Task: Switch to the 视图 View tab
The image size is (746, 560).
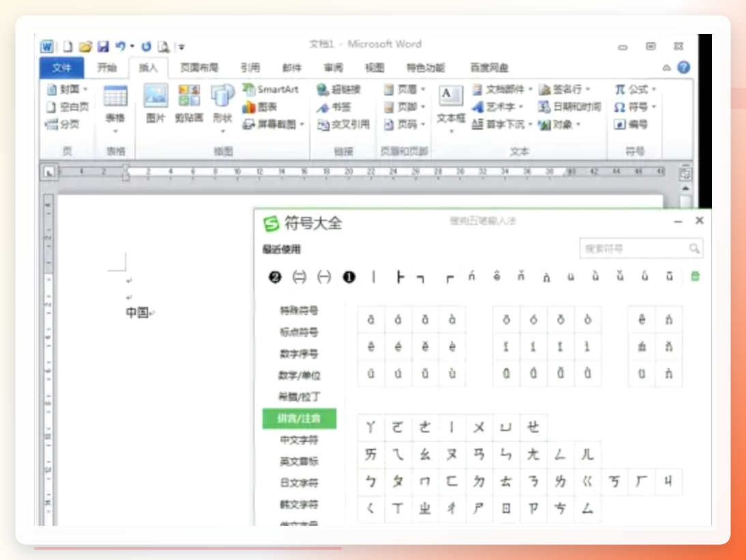Action: (x=375, y=68)
